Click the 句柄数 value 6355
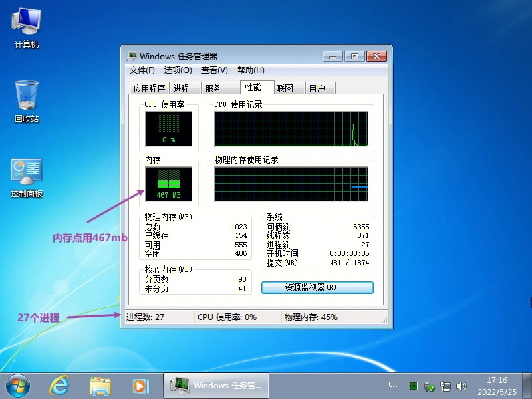 click(x=361, y=227)
